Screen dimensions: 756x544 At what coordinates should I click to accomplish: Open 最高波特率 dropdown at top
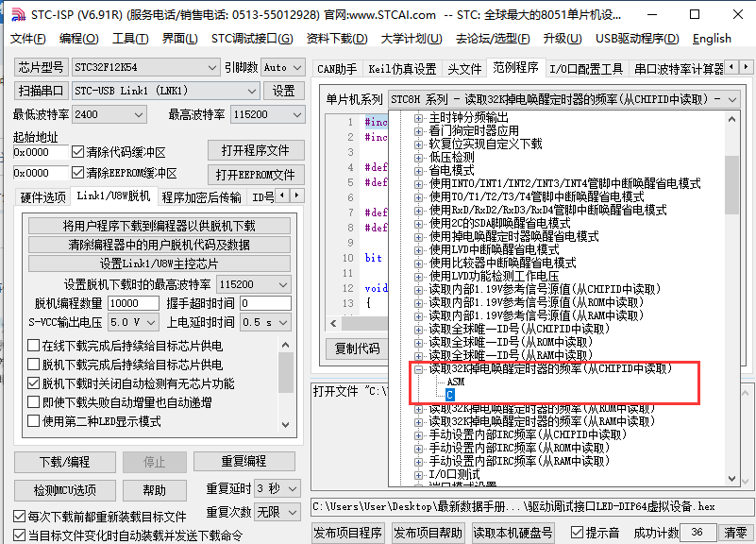[x=268, y=115]
